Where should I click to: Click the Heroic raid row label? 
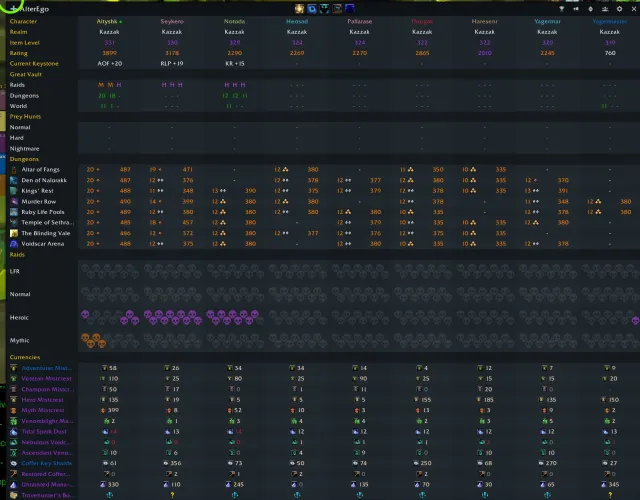pos(19,317)
